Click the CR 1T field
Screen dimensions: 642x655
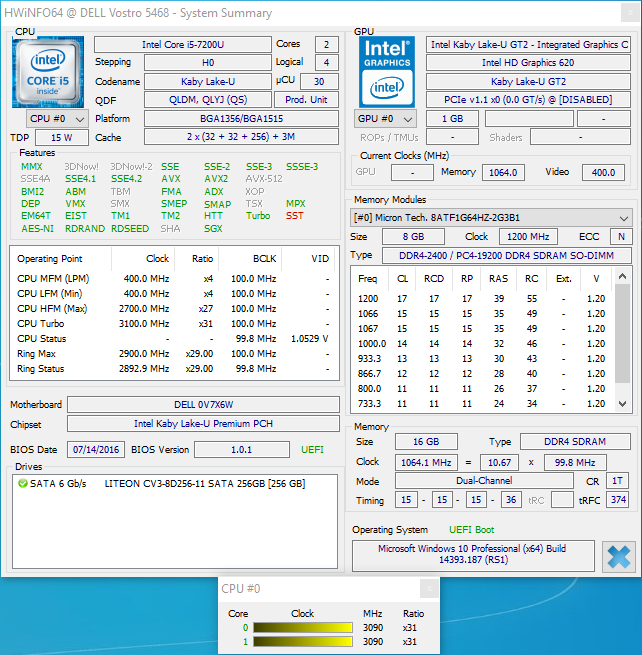[x=618, y=481]
